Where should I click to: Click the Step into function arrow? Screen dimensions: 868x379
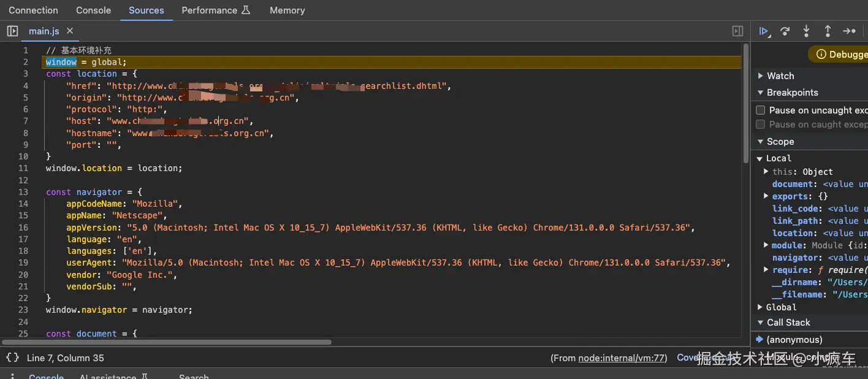[x=806, y=31]
